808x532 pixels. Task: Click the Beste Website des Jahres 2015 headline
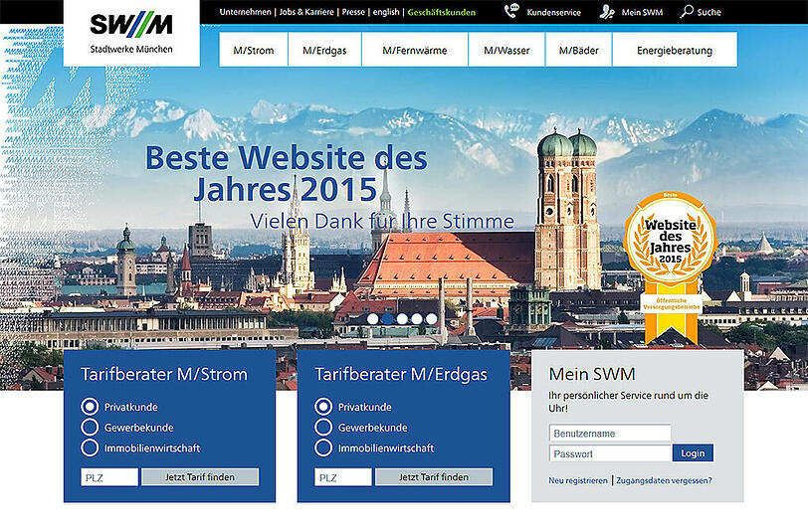[287, 173]
